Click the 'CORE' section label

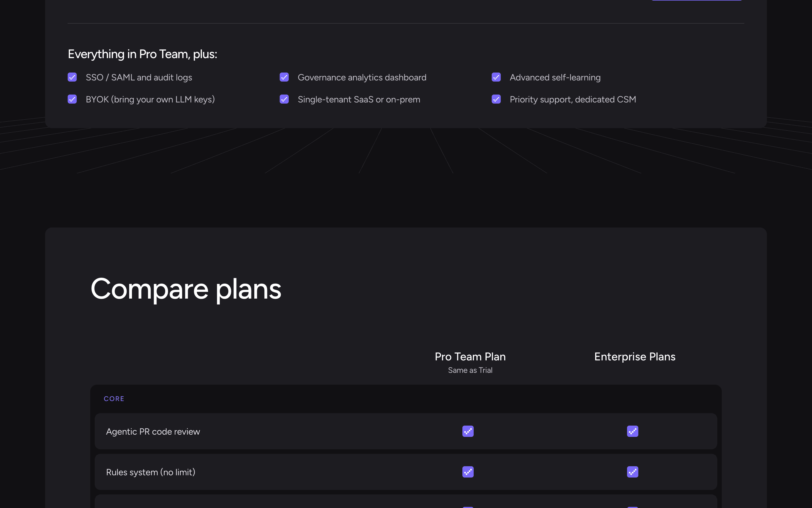coord(114,399)
